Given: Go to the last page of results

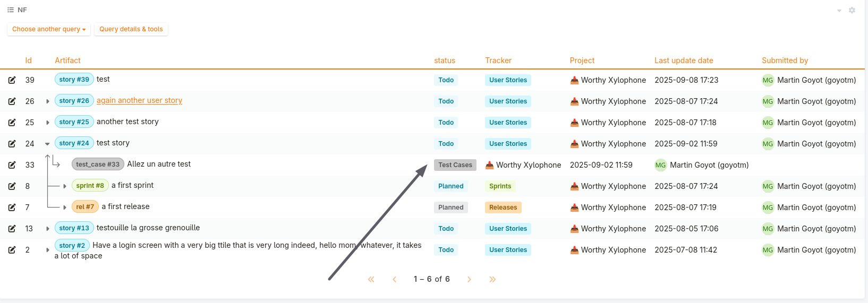Looking at the screenshot, I should coord(492,279).
